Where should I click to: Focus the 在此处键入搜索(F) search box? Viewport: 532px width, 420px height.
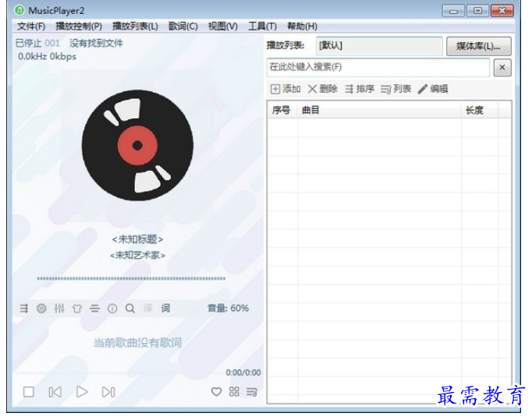[x=378, y=67]
